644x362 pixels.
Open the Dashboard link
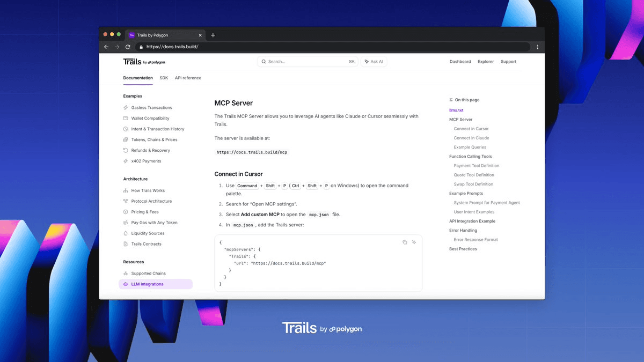point(460,62)
